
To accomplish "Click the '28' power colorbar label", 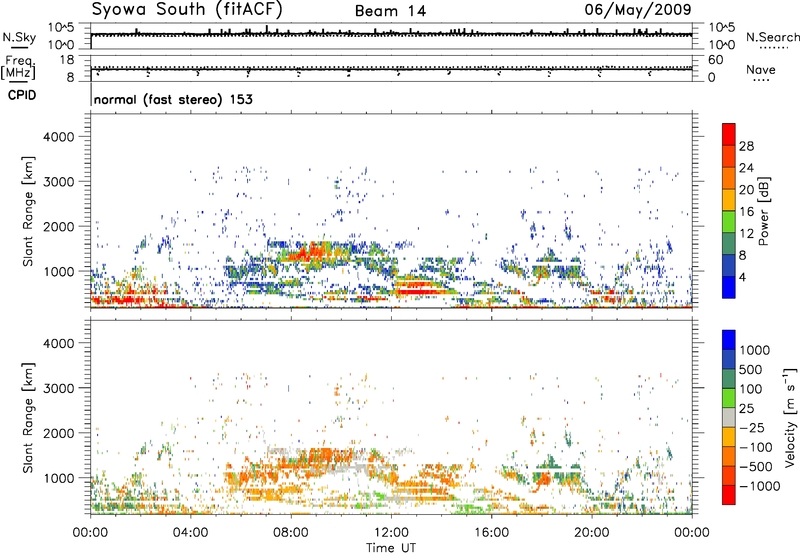I will (x=746, y=146).
